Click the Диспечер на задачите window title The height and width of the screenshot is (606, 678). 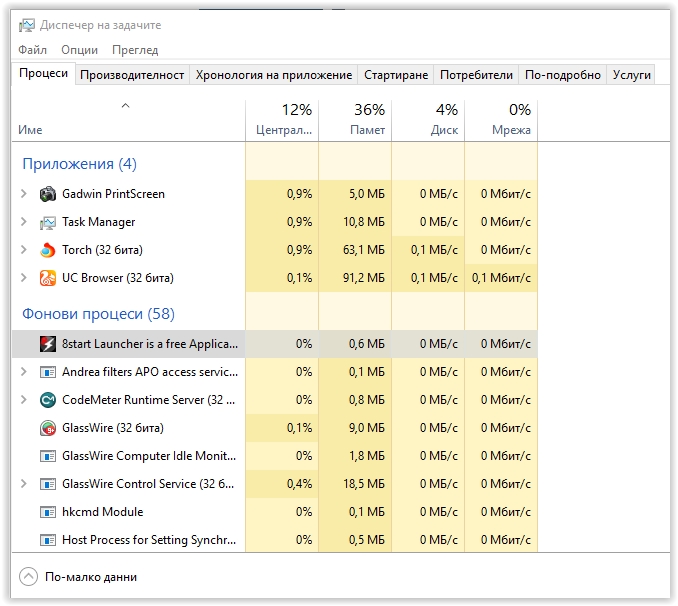tap(100, 25)
